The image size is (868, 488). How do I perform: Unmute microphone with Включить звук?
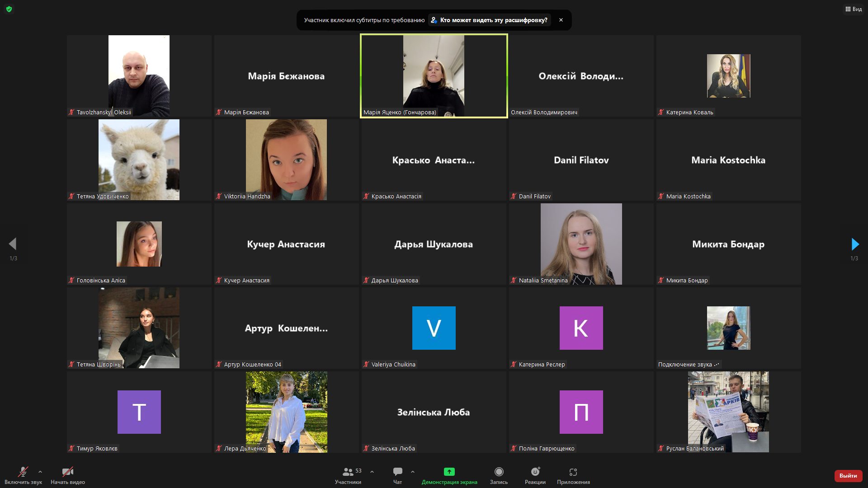[x=23, y=475]
